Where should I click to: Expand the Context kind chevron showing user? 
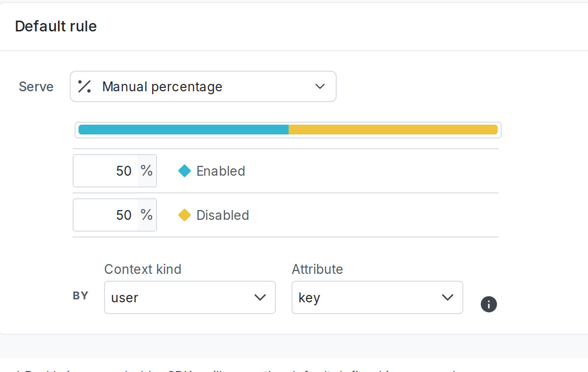(260, 297)
